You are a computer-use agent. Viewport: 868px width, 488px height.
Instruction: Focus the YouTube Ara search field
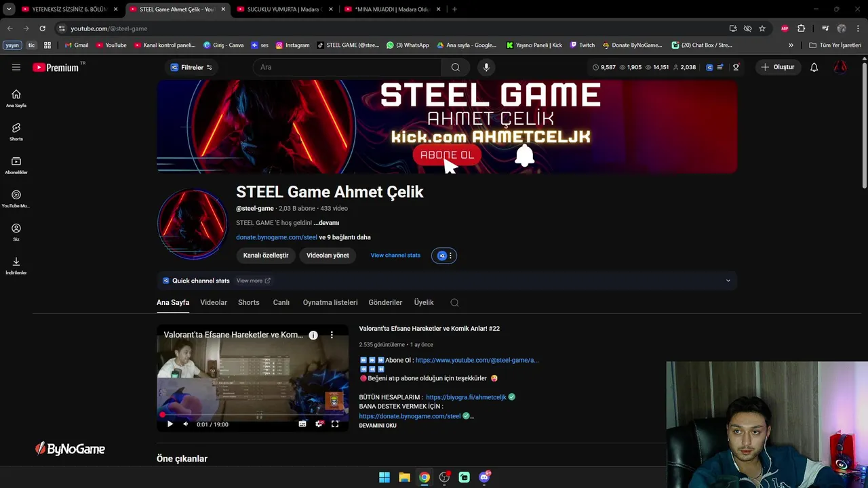tap(347, 67)
